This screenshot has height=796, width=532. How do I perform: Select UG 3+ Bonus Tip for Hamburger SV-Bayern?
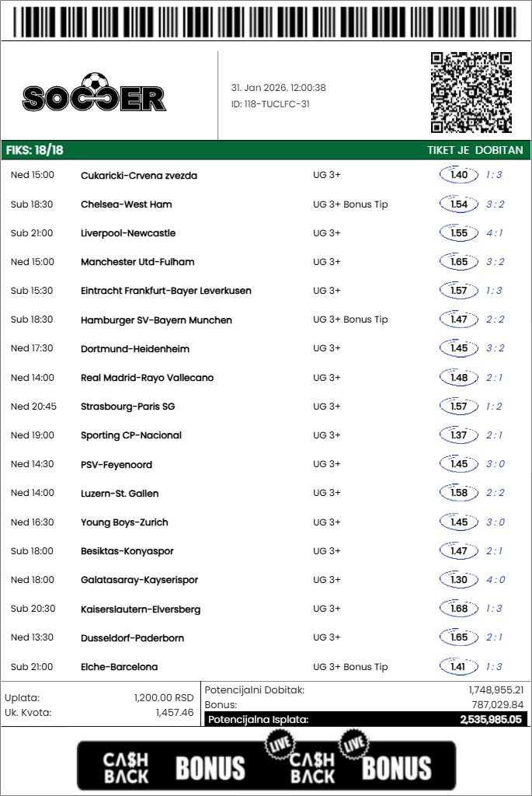(x=350, y=319)
